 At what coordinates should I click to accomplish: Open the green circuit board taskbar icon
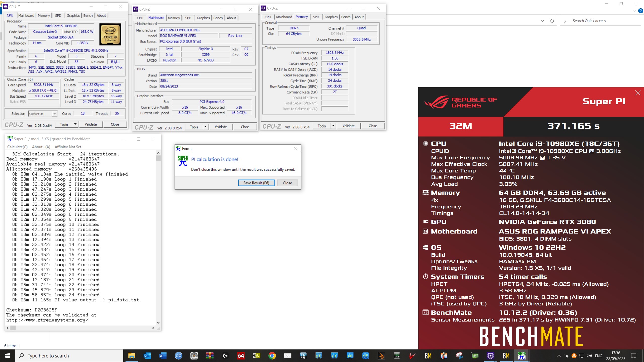pyautogui.click(x=475, y=356)
